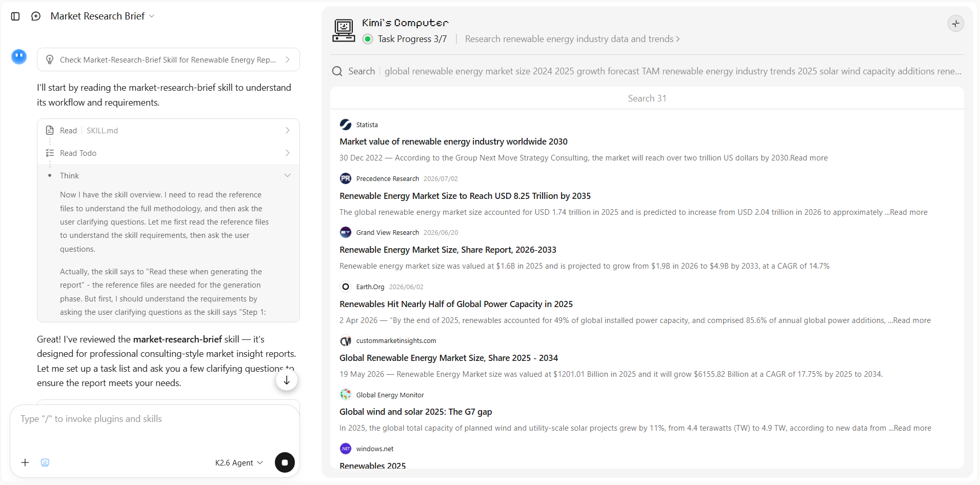Screen dimensions: 980x485
Task: Click the 'Task Progress 3/7' label
Action: click(x=412, y=39)
